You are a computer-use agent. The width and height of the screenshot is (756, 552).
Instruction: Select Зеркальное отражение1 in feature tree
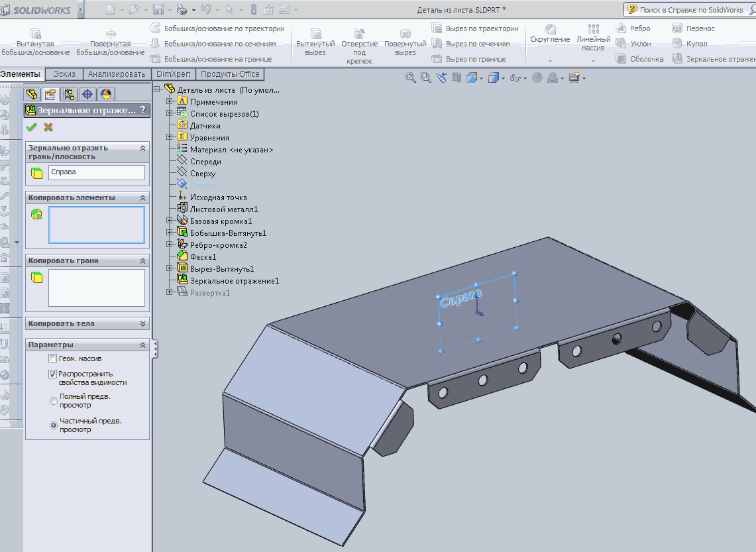(x=228, y=280)
